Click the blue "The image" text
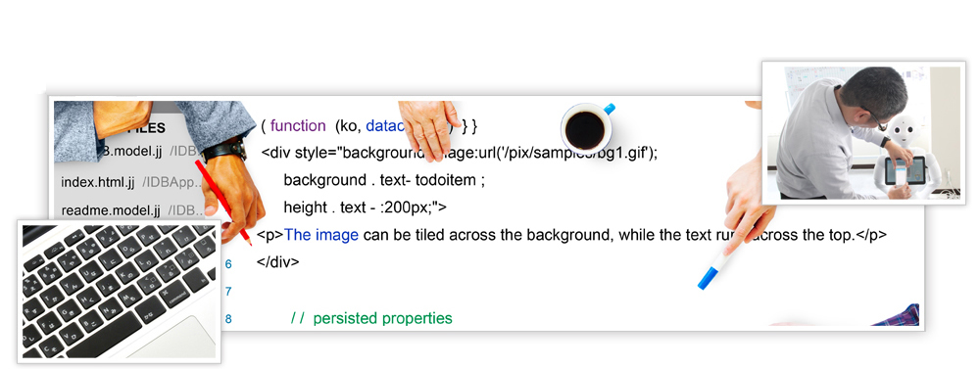The height and width of the screenshot is (369, 980). (321, 235)
